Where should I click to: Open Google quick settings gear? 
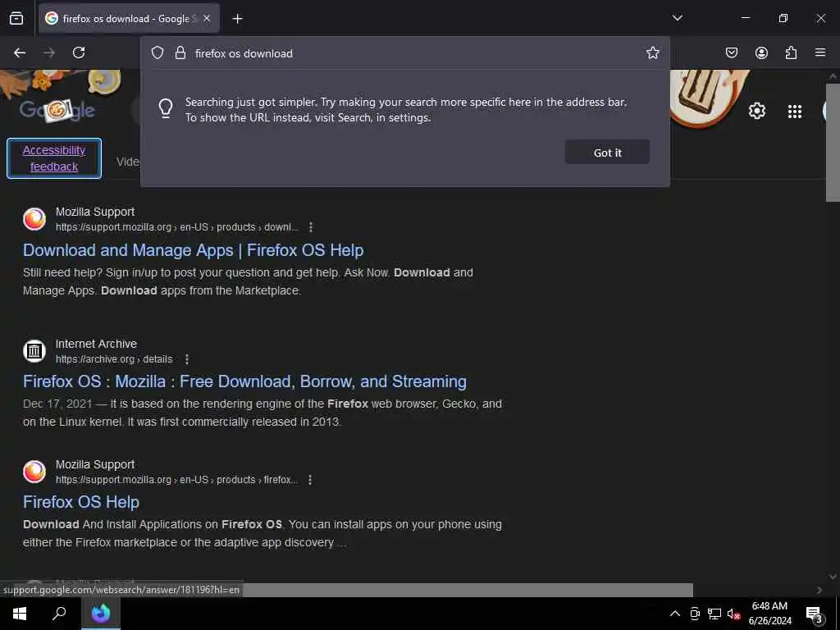click(757, 111)
